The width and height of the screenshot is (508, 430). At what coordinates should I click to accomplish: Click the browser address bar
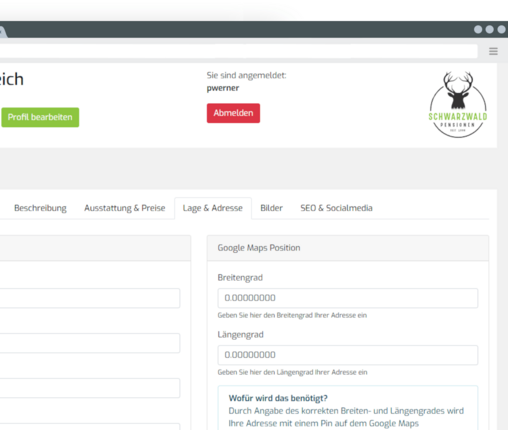238,51
